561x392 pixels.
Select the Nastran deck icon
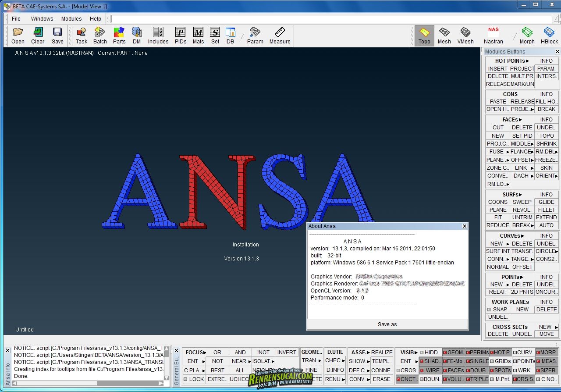tap(494, 36)
